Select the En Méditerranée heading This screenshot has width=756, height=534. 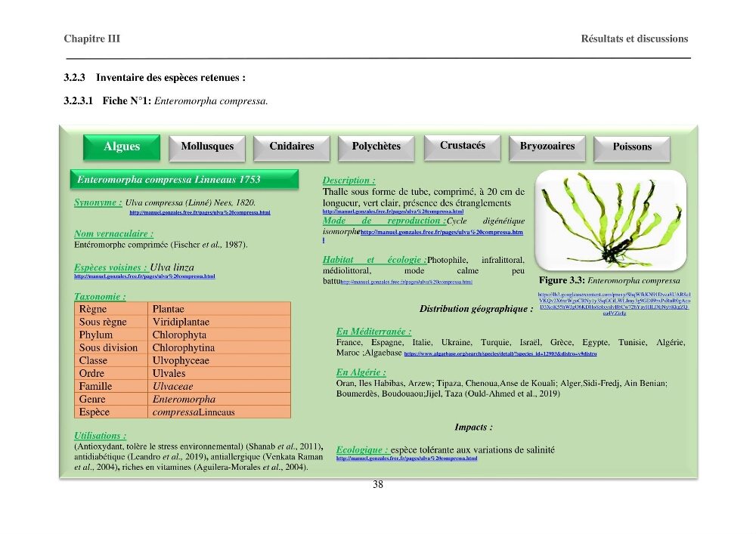373,332
